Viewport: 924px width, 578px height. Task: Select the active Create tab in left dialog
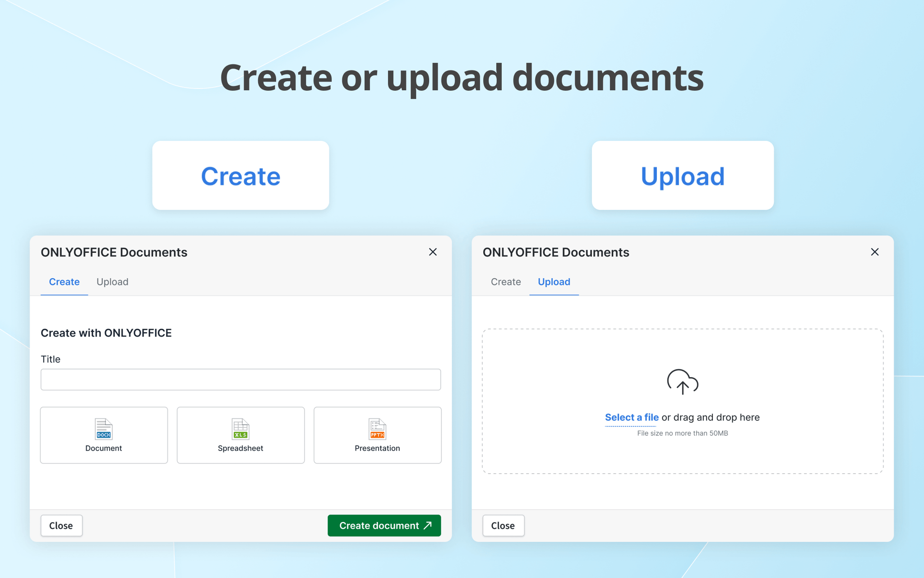point(64,282)
